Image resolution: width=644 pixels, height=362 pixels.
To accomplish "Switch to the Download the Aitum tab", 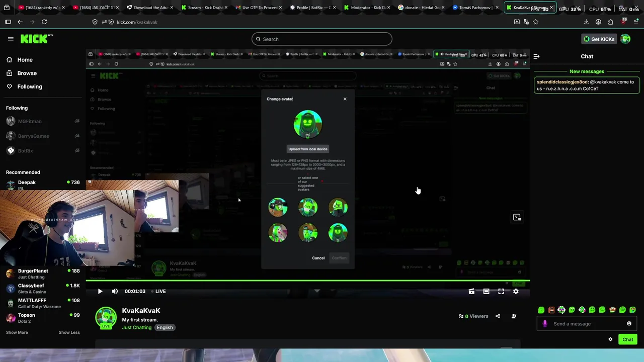I will [x=149, y=8].
